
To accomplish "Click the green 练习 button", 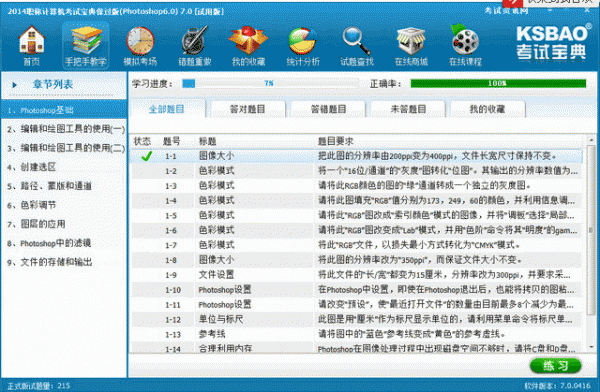I will pos(556,366).
